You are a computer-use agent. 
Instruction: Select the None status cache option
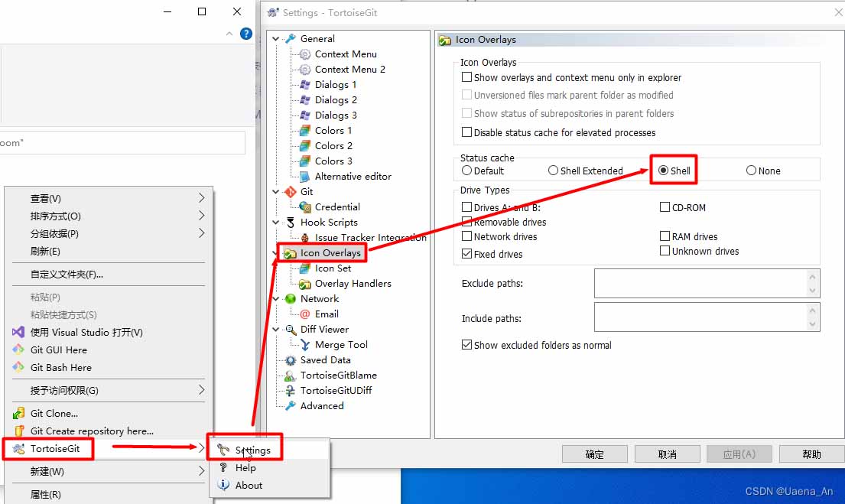click(751, 171)
